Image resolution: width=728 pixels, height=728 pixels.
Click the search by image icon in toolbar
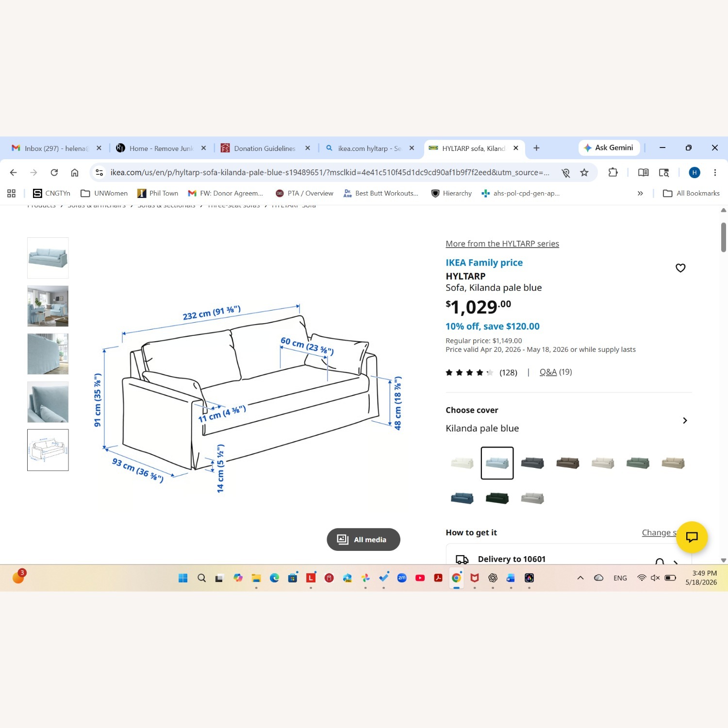(664, 172)
